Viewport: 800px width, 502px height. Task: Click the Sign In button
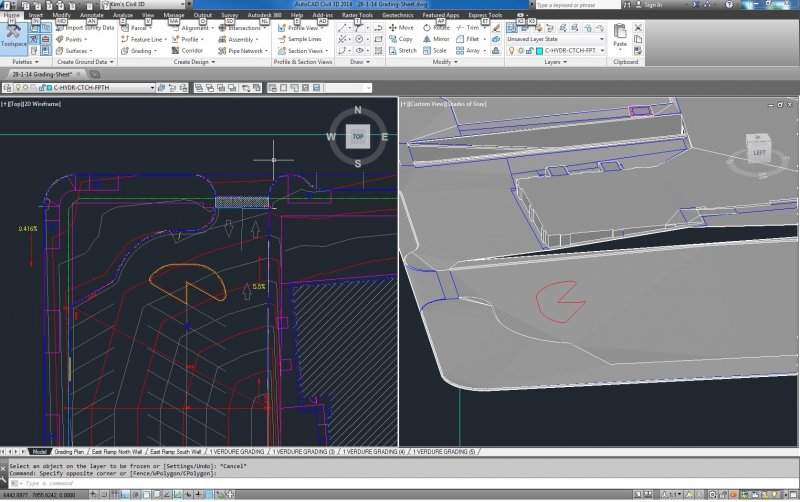pyautogui.click(x=650, y=5)
